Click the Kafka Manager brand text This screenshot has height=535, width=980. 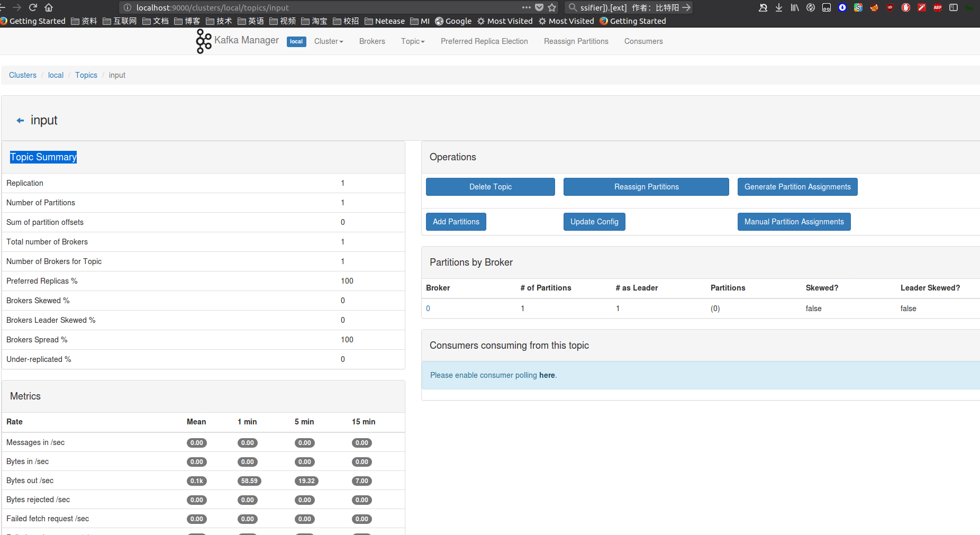(x=247, y=40)
